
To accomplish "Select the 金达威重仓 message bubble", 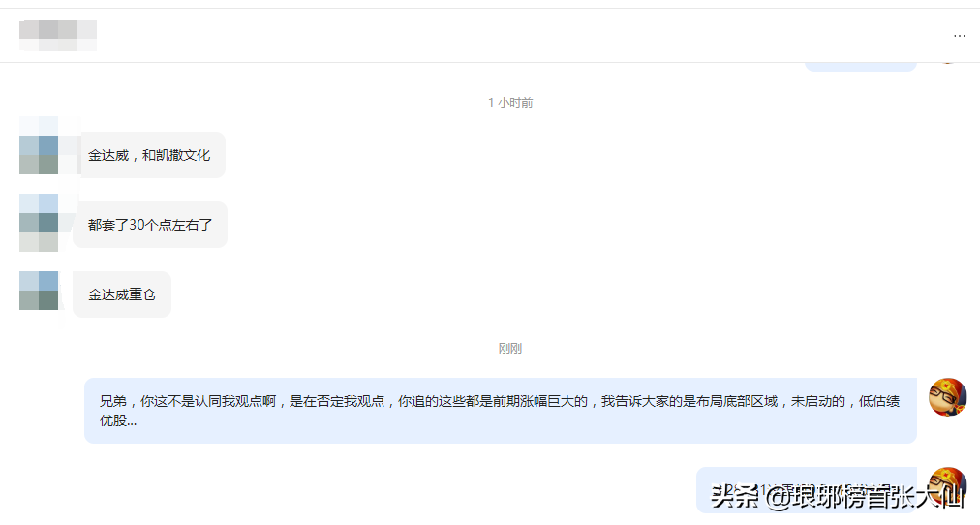I will pyautogui.click(x=122, y=294).
